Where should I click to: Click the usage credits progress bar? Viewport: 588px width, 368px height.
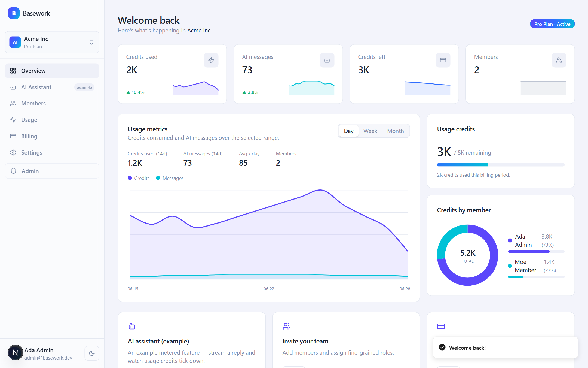pyautogui.click(x=501, y=165)
